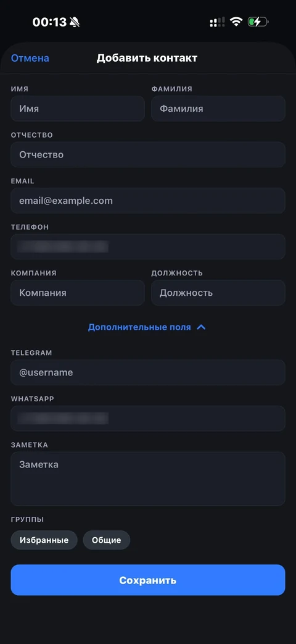Viewport: 296px width, 644px height.
Task: Focus the Фамилия input field
Action: click(218, 109)
